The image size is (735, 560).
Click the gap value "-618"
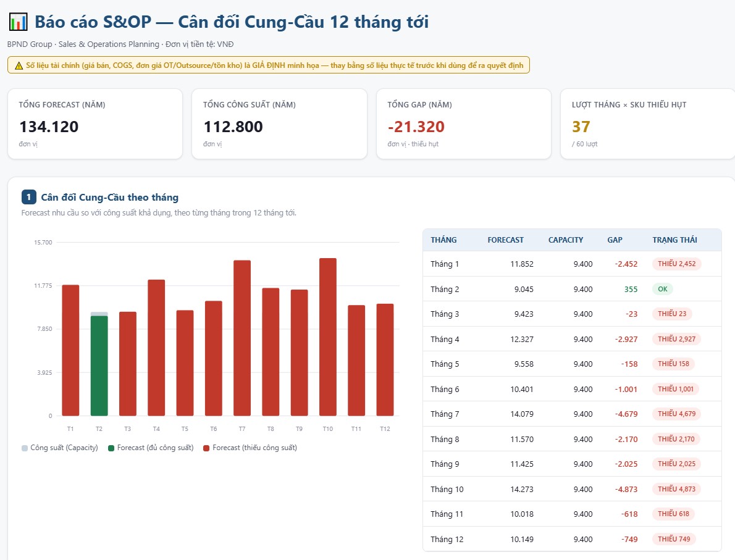pyautogui.click(x=629, y=514)
